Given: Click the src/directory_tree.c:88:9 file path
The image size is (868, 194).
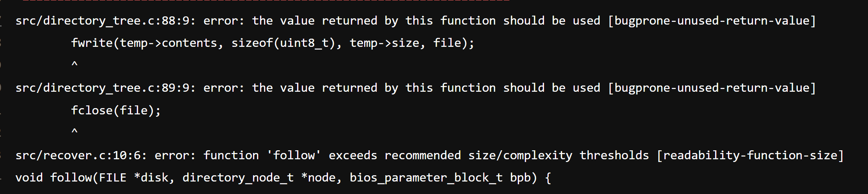Looking at the screenshot, I should [x=105, y=21].
